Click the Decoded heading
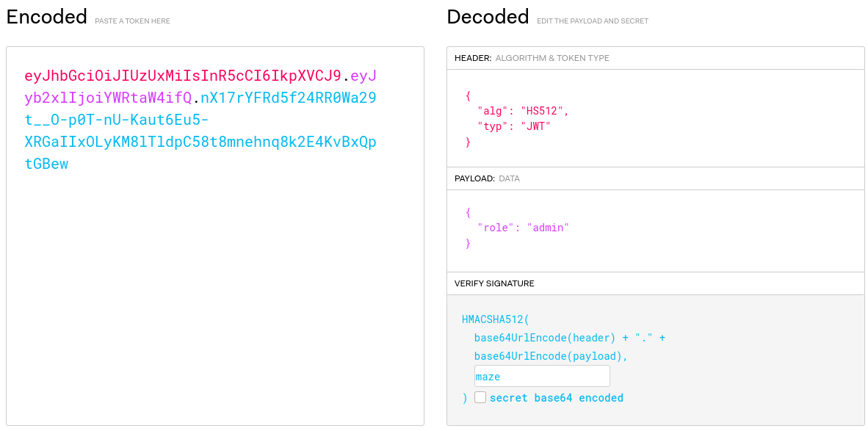Viewport: 868px width, 431px height. [488, 17]
